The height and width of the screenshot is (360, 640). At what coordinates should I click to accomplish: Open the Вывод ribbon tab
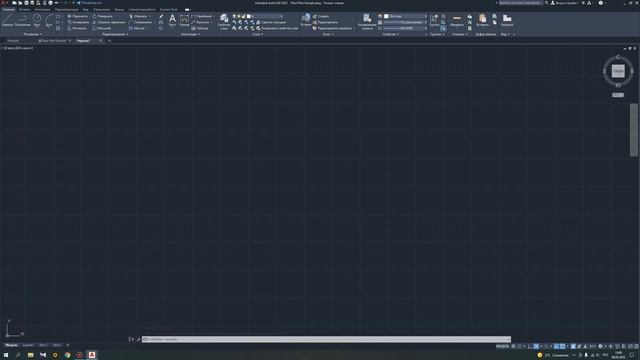119,9
